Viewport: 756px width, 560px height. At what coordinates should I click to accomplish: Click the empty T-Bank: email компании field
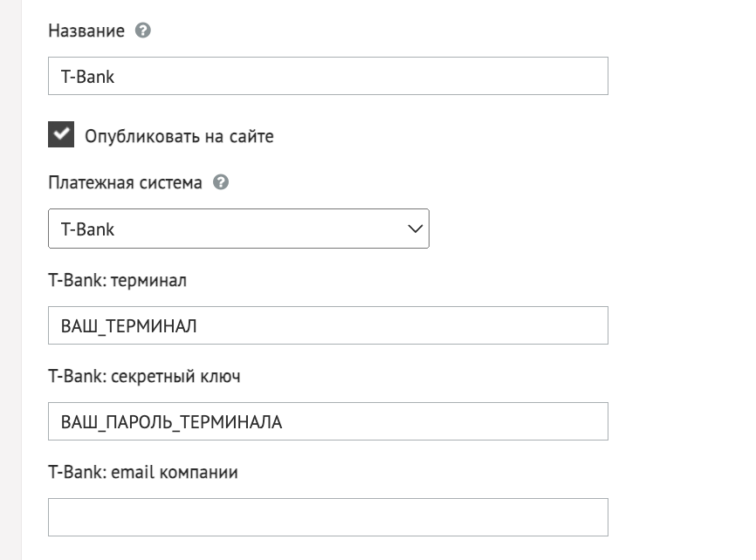pos(328,517)
